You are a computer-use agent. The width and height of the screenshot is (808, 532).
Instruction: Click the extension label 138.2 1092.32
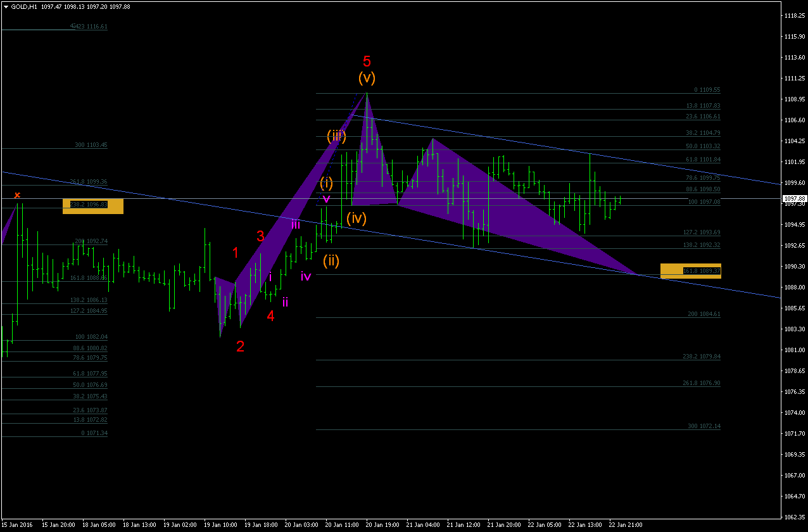pos(702,244)
